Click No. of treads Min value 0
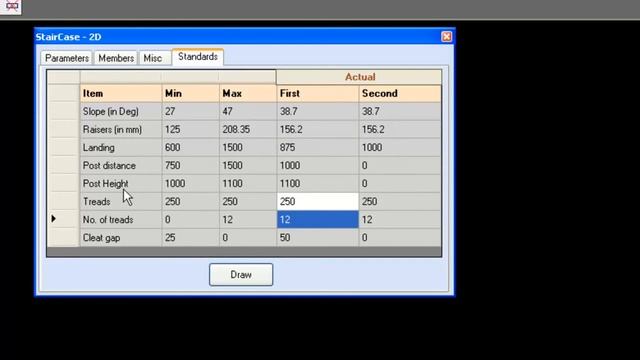The image size is (640, 360). (x=191, y=220)
